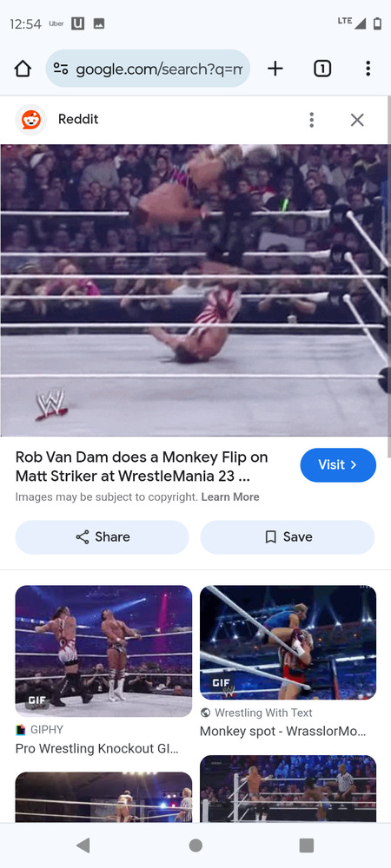Tap Android recent apps square button
Viewport: 391px width, 868px height.
coord(306,845)
